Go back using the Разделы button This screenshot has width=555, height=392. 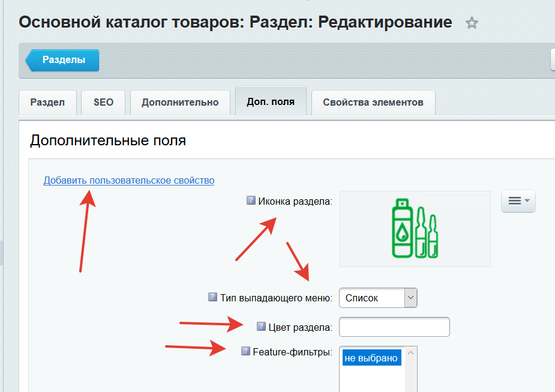63,60
